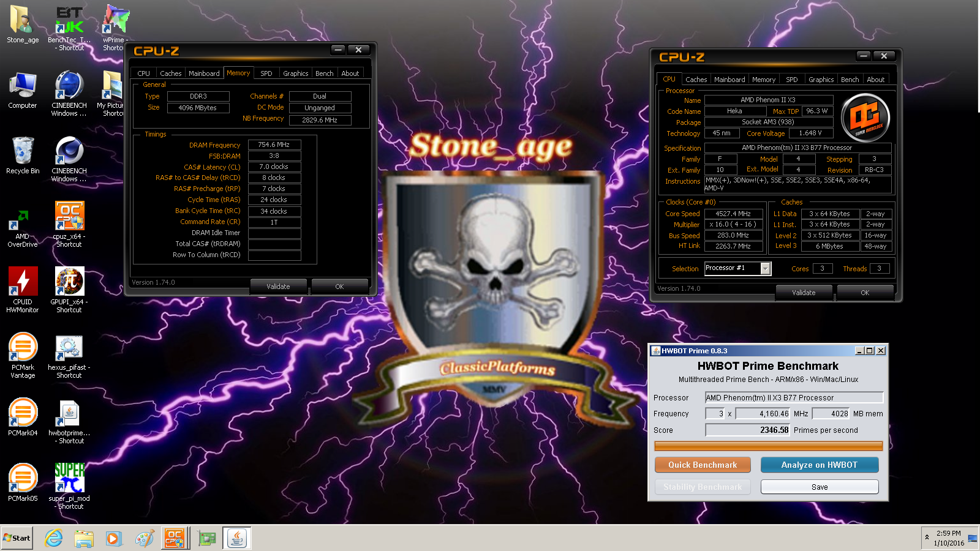
Task: Click OK in right CPU-Z window
Action: tap(865, 293)
